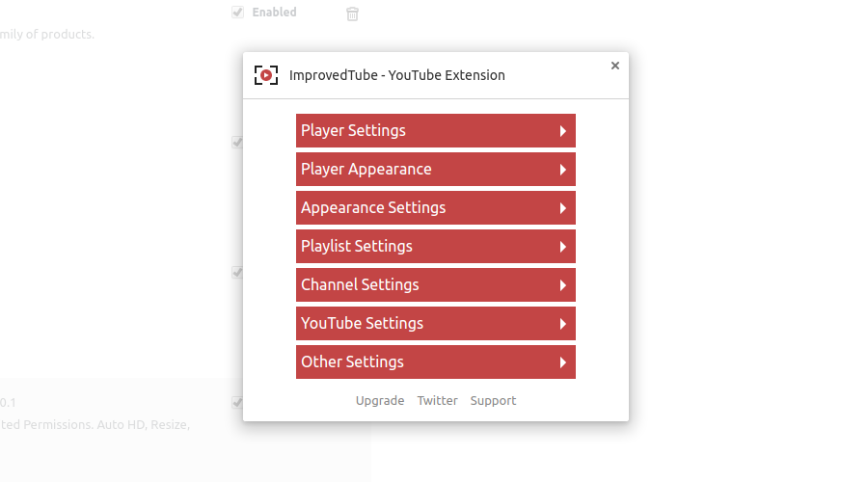The width and height of the screenshot is (868, 482).
Task: Expand the YouTube Settings arrow
Action: click(x=562, y=324)
